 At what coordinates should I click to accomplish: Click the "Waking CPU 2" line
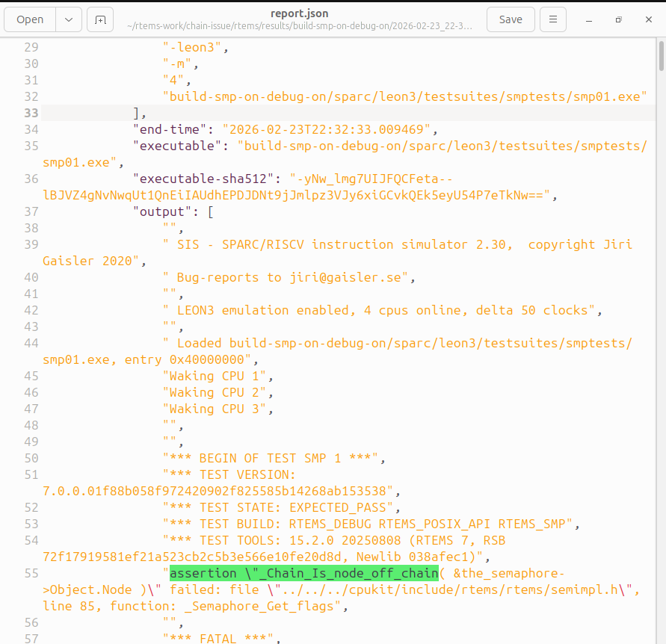tap(218, 392)
